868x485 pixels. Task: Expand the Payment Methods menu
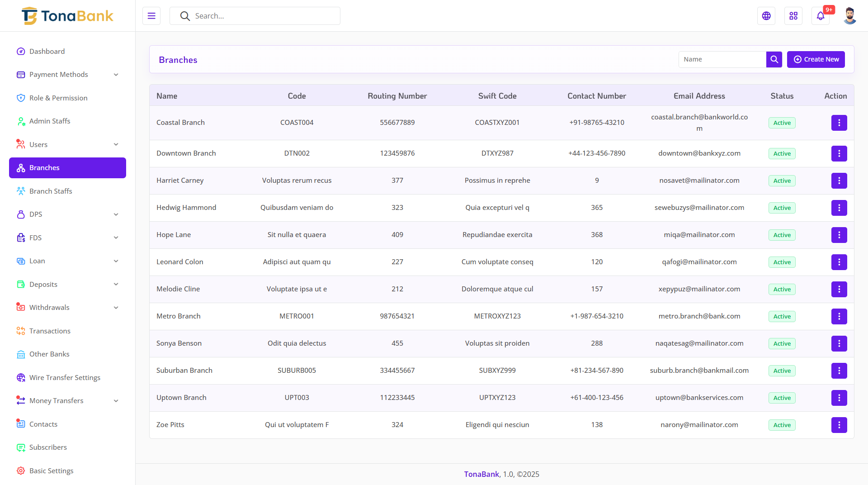[x=67, y=75]
